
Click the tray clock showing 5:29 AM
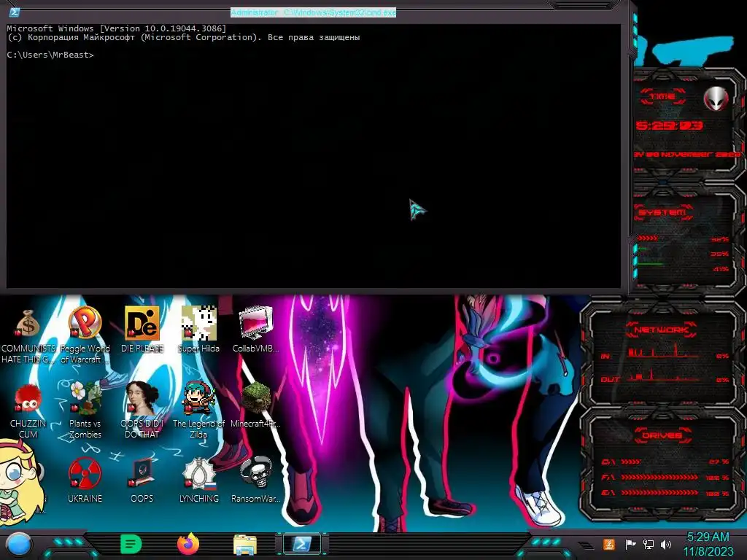coord(708,544)
